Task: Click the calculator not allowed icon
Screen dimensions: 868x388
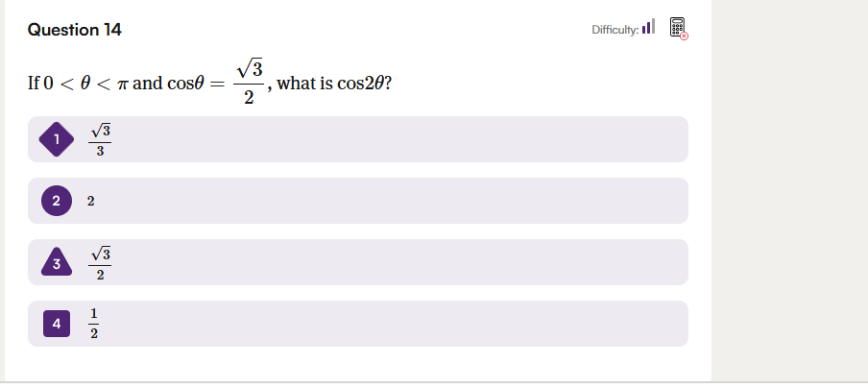Action: click(x=678, y=29)
